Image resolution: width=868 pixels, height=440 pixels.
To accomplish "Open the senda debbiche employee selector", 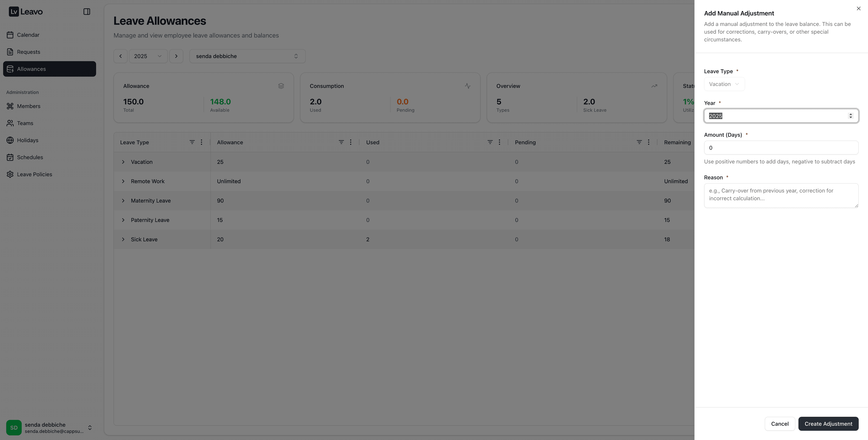I will 247,56.
